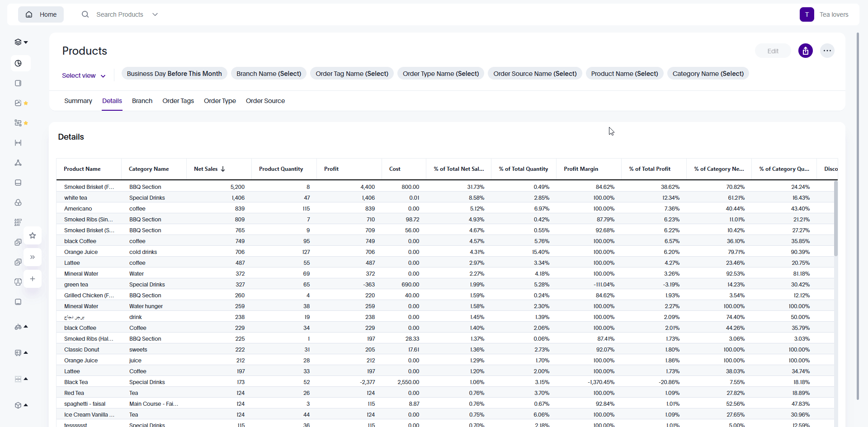Click the Edit button
868x427 pixels.
click(773, 51)
